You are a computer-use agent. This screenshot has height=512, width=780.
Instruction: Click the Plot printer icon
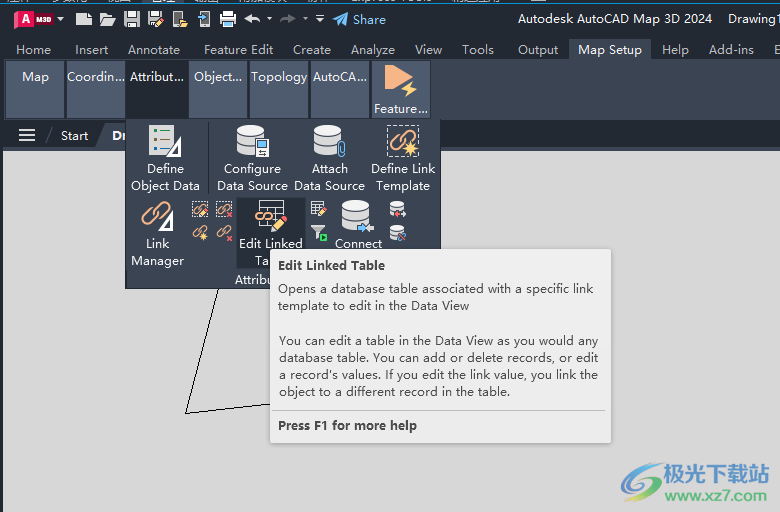point(228,19)
